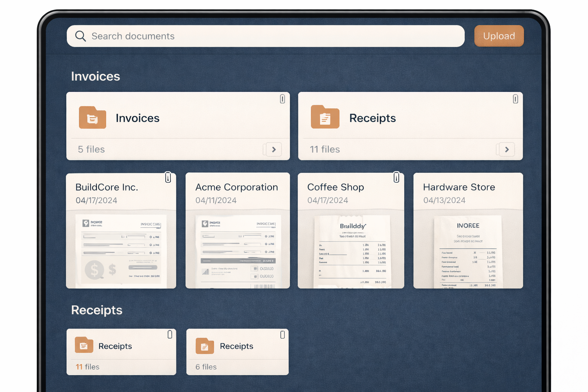The height and width of the screenshot is (392, 588).
Task: Select the BuildCore Inc. document card
Action: point(121,230)
